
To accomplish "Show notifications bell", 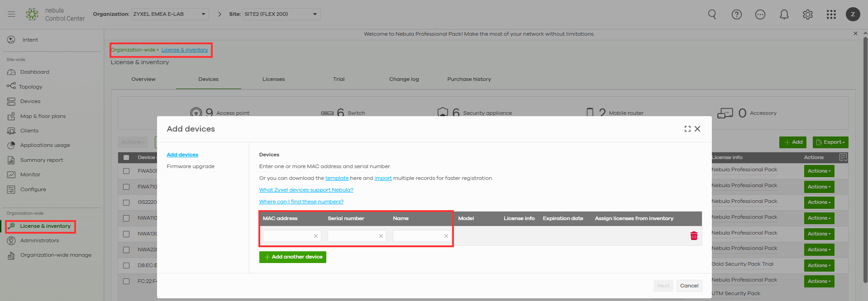I will [x=784, y=14].
